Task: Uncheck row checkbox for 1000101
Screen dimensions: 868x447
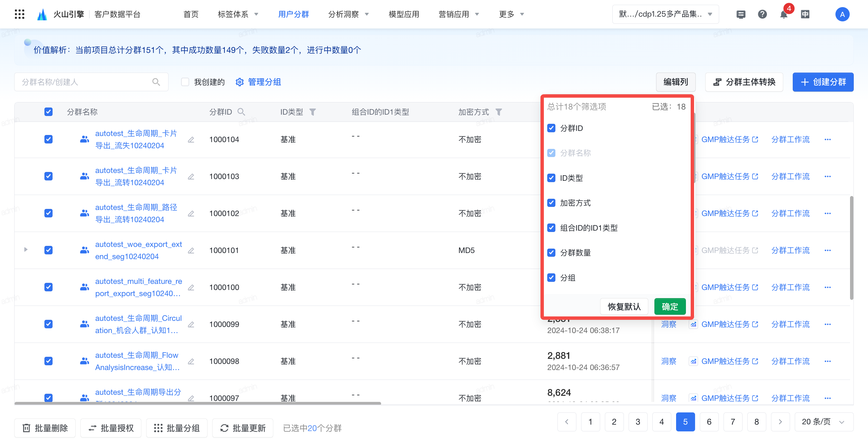Action: click(48, 250)
